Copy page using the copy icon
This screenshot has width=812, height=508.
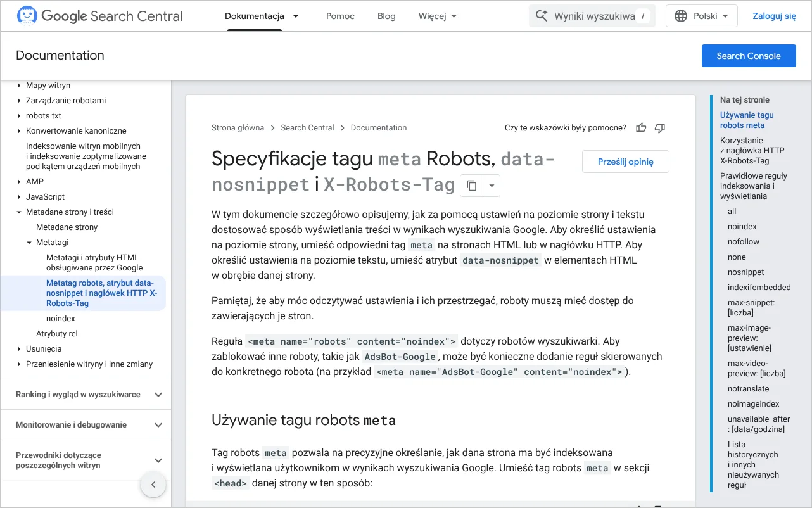(471, 186)
